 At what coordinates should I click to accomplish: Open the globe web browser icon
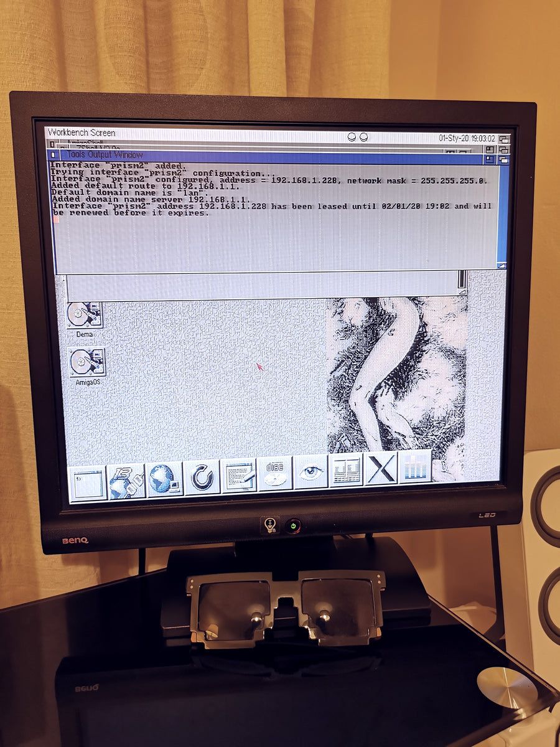(164, 479)
